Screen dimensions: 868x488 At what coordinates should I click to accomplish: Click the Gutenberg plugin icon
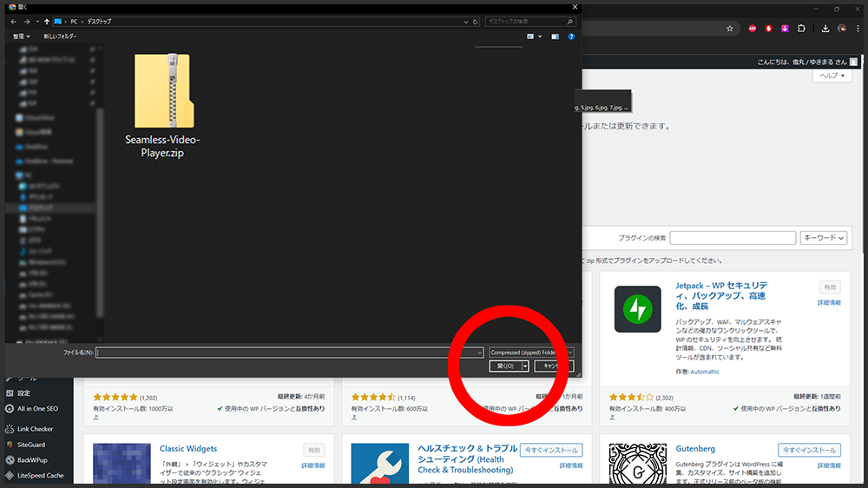[638, 465]
